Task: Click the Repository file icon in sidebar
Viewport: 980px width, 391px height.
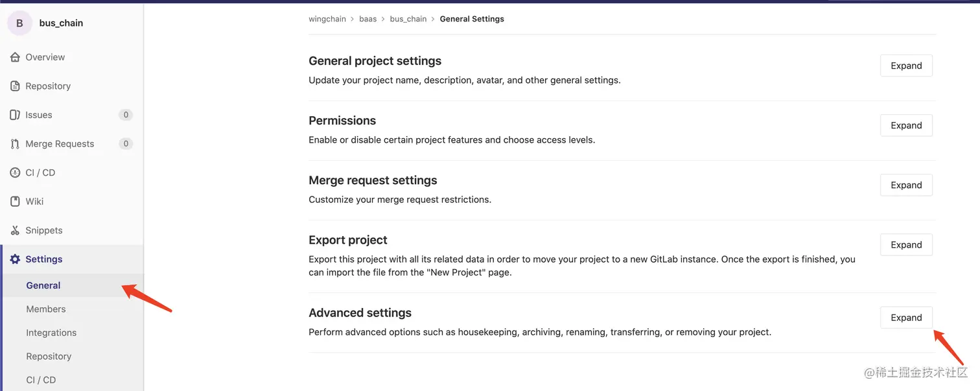Action: (15, 86)
